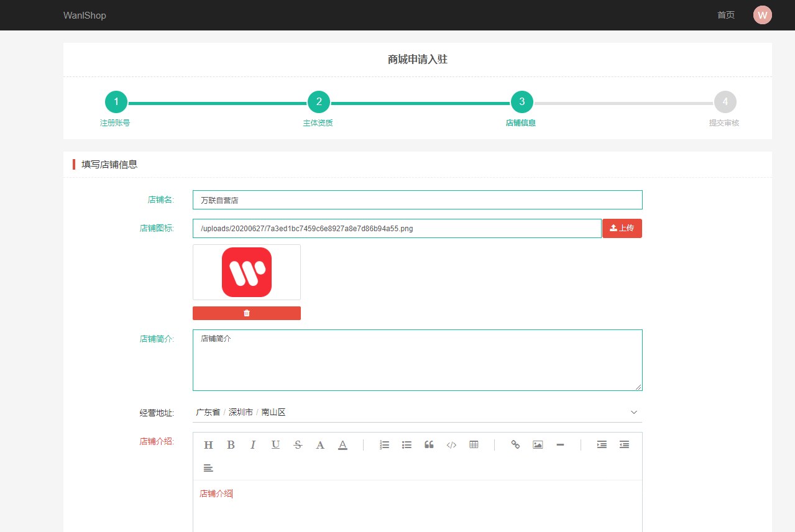Increase indent in the editor
This screenshot has height=532, width=795.
602,445
